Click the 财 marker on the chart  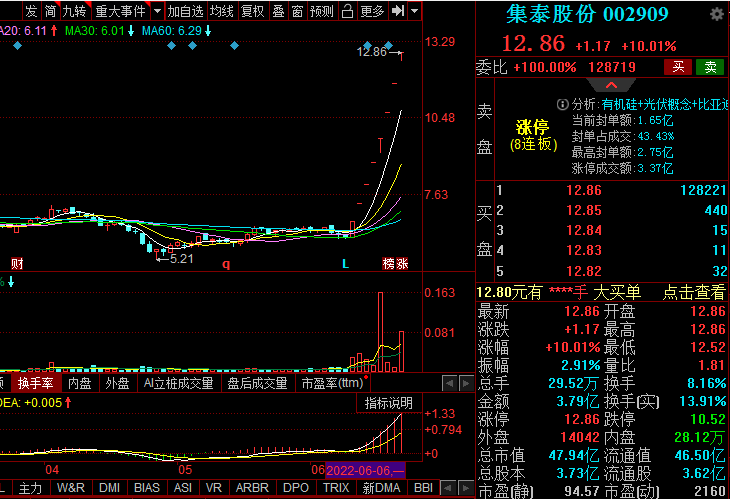tap(17, 264)
